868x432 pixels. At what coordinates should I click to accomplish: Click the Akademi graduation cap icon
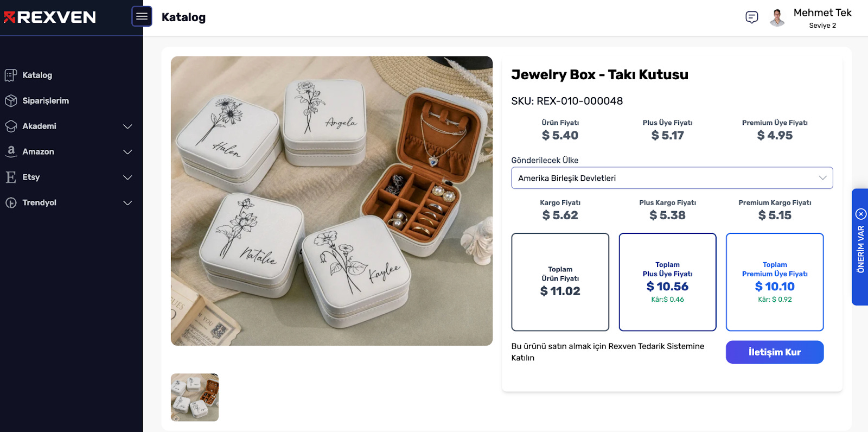(x=11, y=126)
